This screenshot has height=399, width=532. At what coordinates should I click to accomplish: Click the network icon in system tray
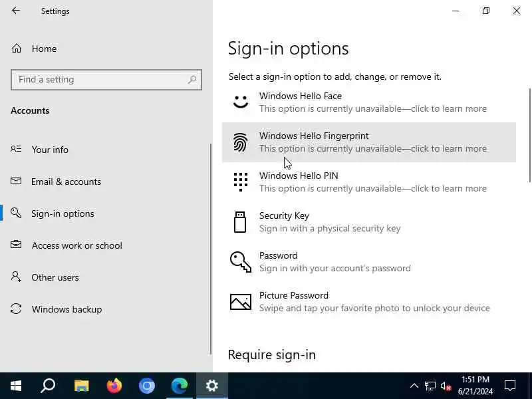coord(430,386)
